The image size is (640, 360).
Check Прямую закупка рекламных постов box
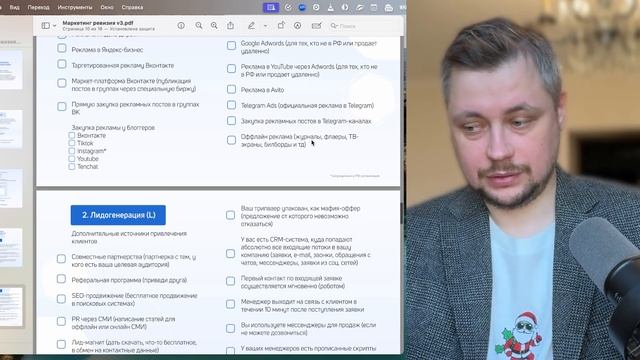pos(62,107)
